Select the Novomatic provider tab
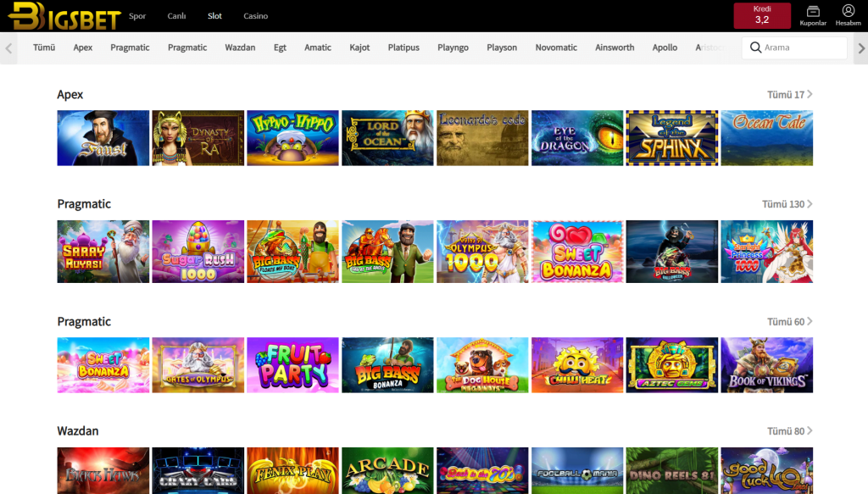The image size is (868, 494). [x=556, y=48]
